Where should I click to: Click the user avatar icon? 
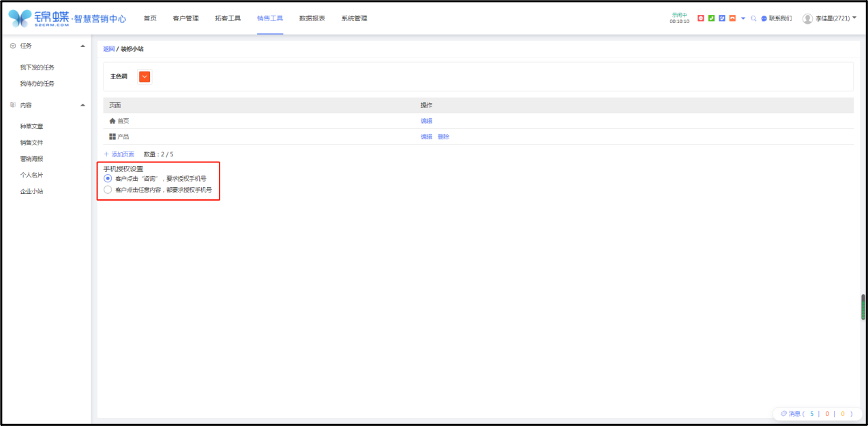[807, 18]
